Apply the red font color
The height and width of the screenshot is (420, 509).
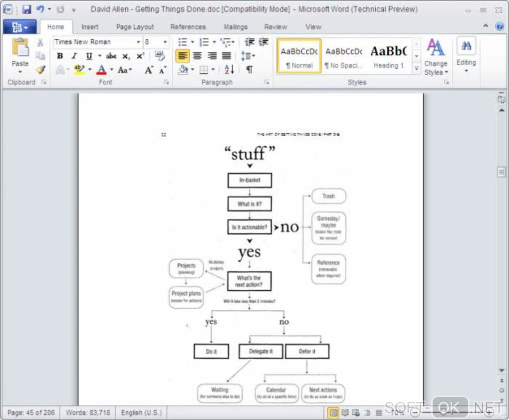101,70
